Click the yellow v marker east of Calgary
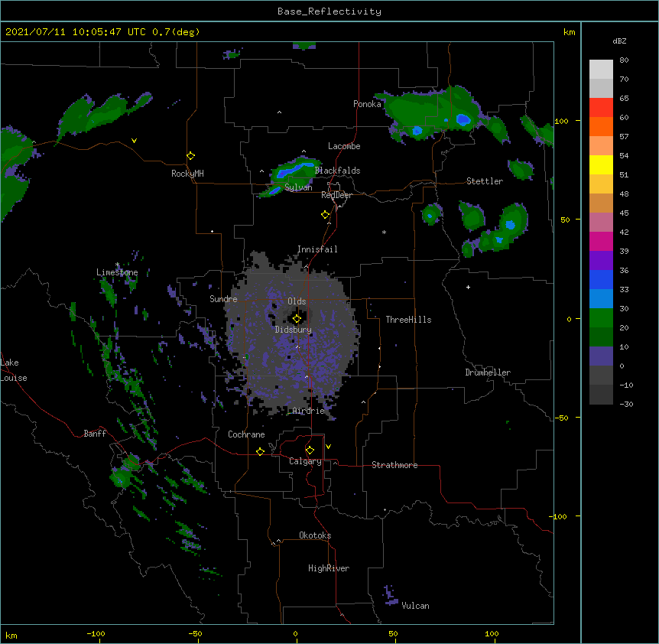 328,447
